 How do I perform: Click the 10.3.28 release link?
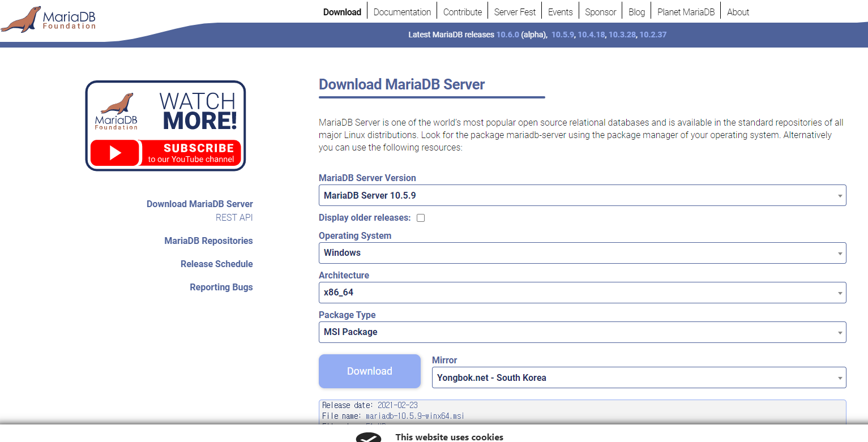tap(622, 35)
